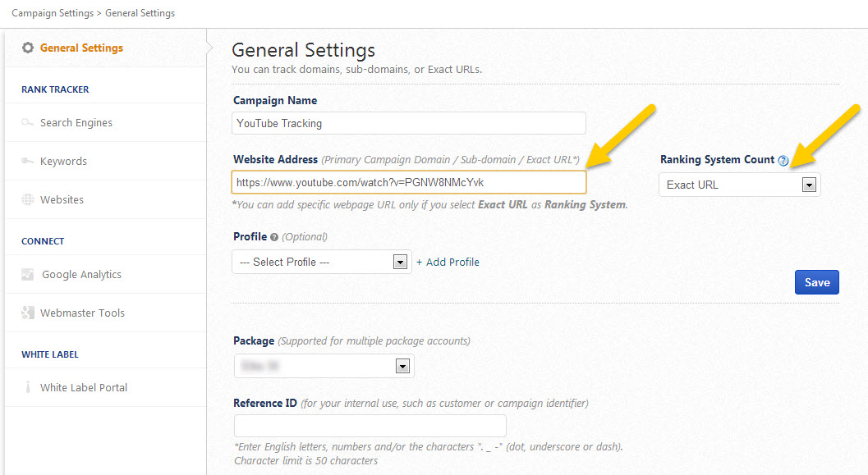Screen dimensions: 868x475
Task: Click the Reference ID input field
Action: pos(370,426)
